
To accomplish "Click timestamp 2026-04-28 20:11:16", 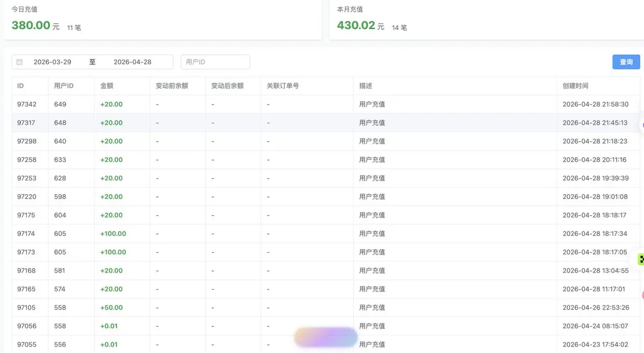I will (594, 160).
